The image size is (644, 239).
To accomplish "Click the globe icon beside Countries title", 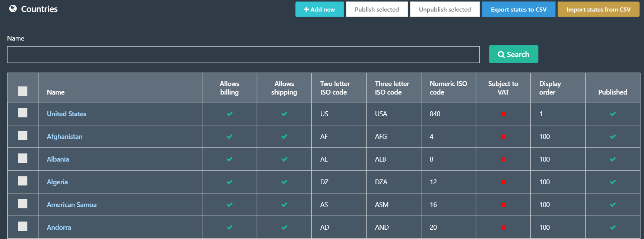I will point(13,9).
